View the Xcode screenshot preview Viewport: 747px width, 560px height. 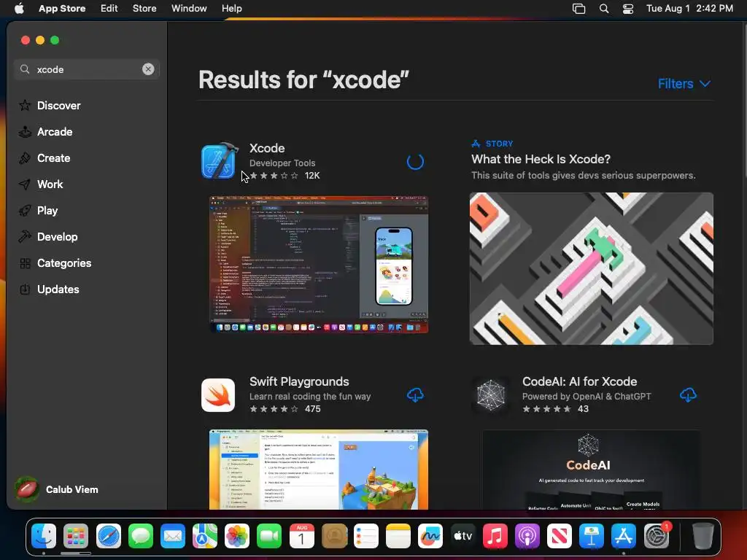pyautogui.click(x=319, y=264)
